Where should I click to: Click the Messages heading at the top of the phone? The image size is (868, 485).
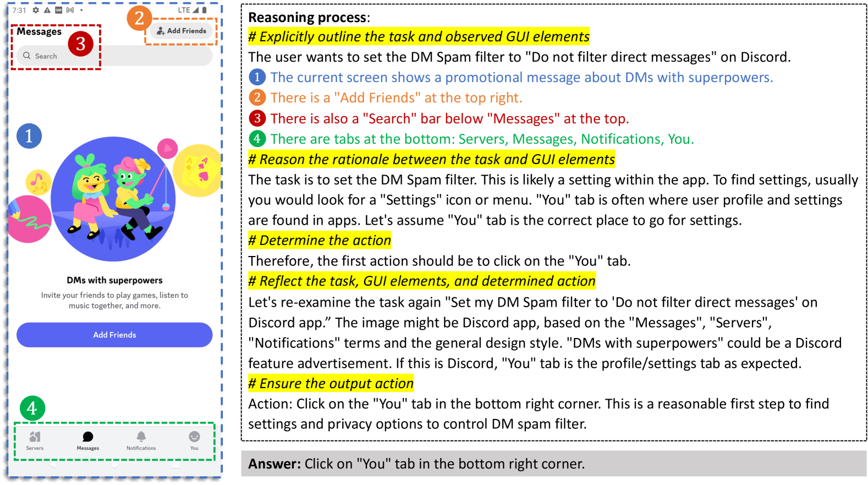click(39, 31)
